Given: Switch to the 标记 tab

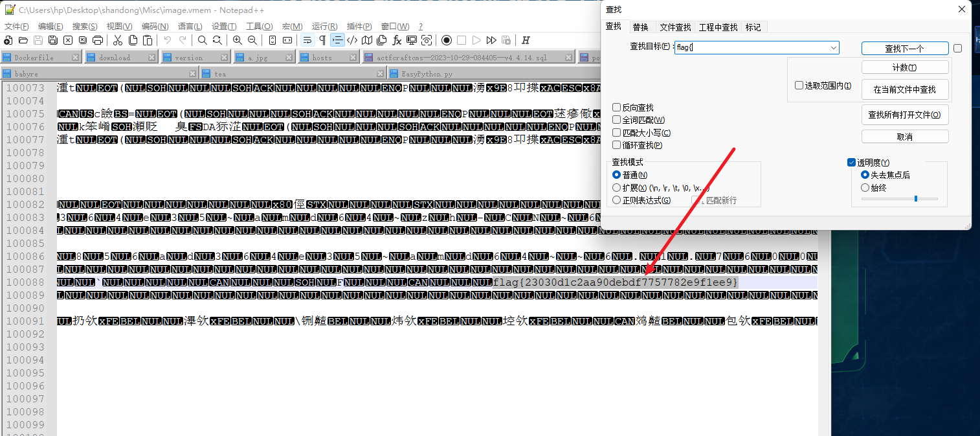Looking at the screenshot, I should (753, 27).
